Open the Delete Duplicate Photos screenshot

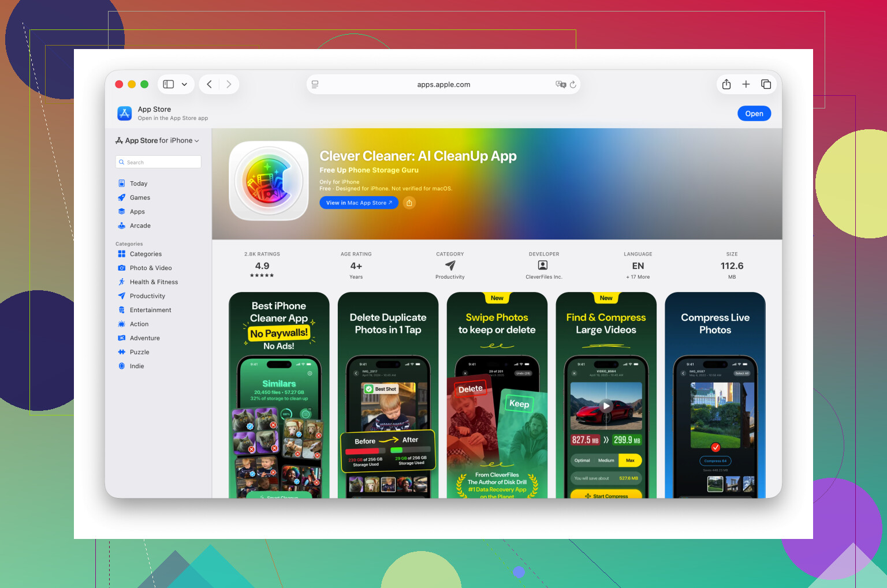(388, 395)
